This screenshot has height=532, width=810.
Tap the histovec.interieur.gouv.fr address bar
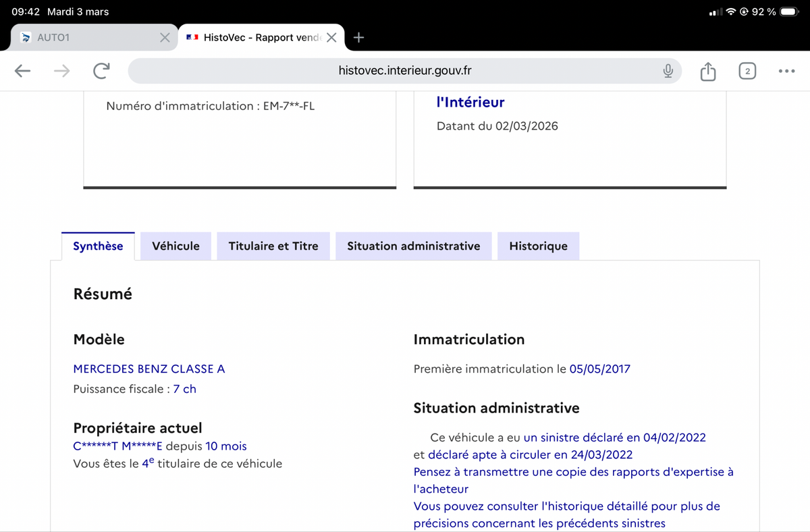click(x=405, y=71)
